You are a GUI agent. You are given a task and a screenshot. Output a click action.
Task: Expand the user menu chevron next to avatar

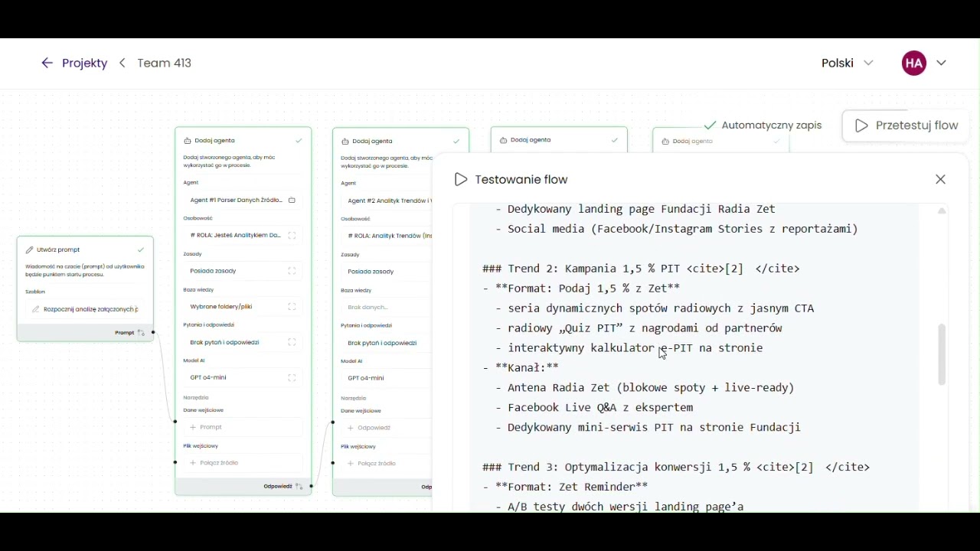click(x=942, y=64)
